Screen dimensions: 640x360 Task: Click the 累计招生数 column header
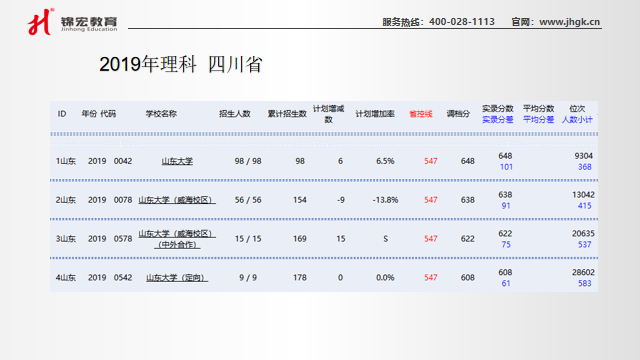pyautogui.click(x=287, y=114)
